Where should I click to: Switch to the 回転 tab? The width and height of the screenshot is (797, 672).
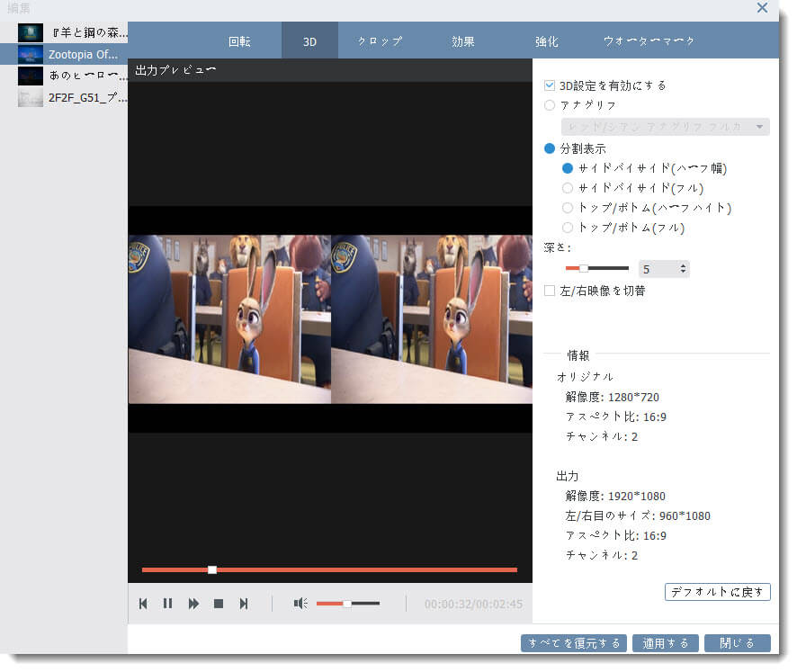tap(239, 41)
